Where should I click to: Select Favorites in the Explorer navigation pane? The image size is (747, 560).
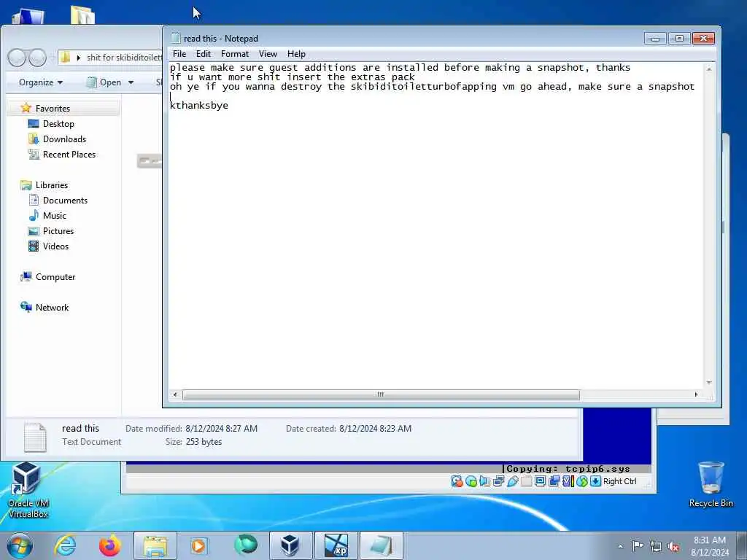tap(53, 109)
